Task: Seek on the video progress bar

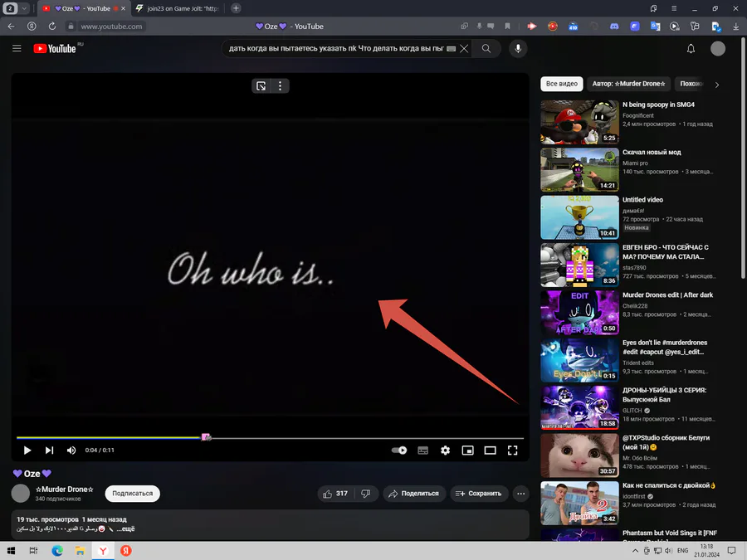Action: [270, 437]
